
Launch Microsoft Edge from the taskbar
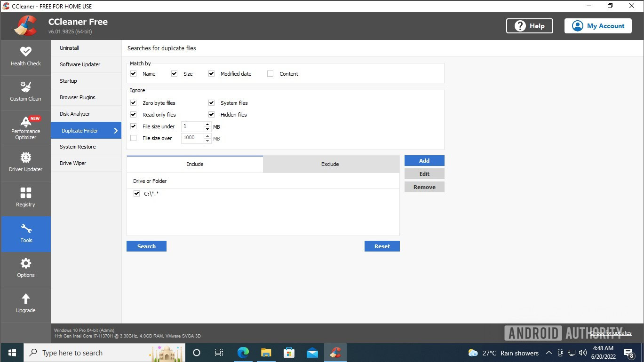[243, 353]
